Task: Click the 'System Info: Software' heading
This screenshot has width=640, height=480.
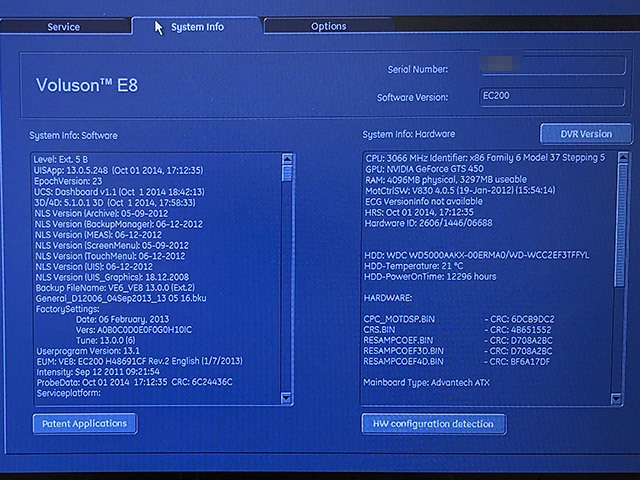Action: tap(73, 136)
